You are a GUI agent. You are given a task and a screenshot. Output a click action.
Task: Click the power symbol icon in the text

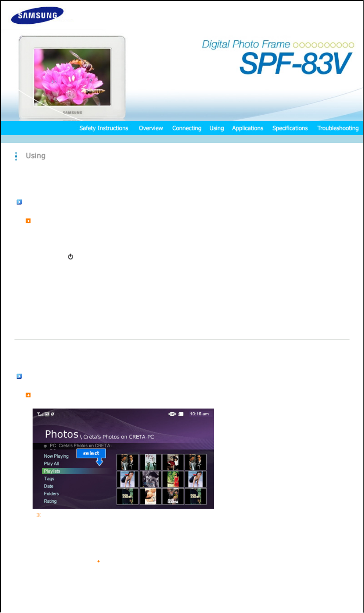(70, 256)
